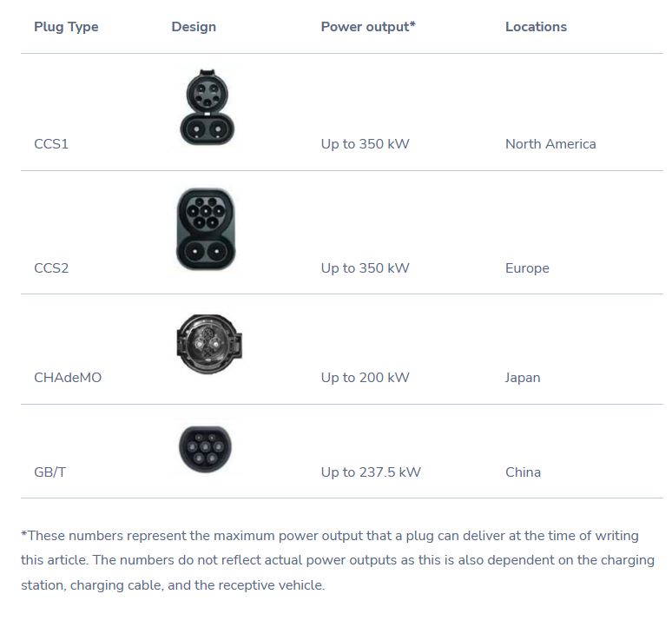Click the footnote about maximum power output
This screenshot has height=627, width=672.
(338, 560)
